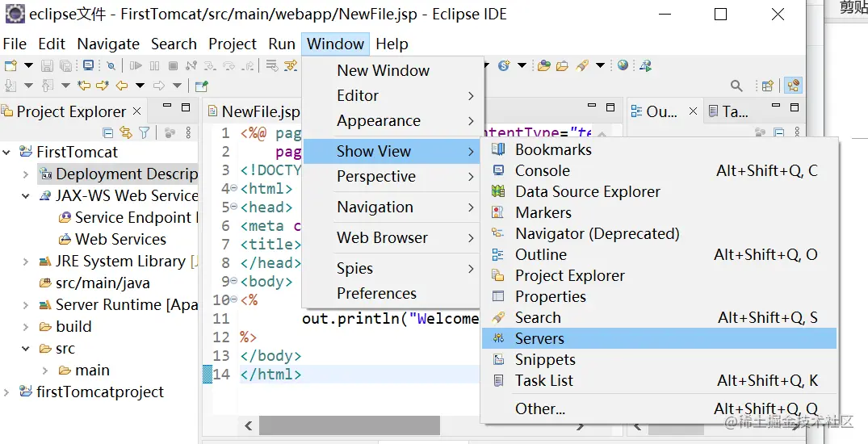
Task: Switch to the NewFile.jsp editor tab
Action: coord(254,111)
